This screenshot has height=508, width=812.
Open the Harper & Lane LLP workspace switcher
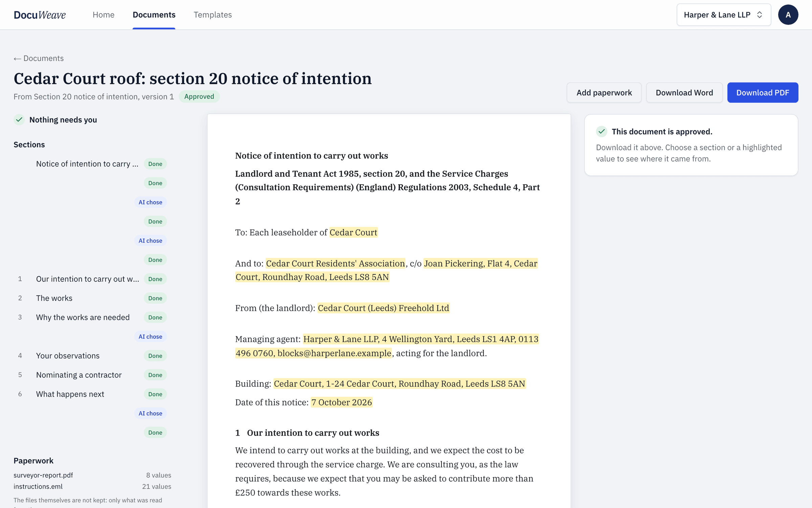(x=724, y=15)
